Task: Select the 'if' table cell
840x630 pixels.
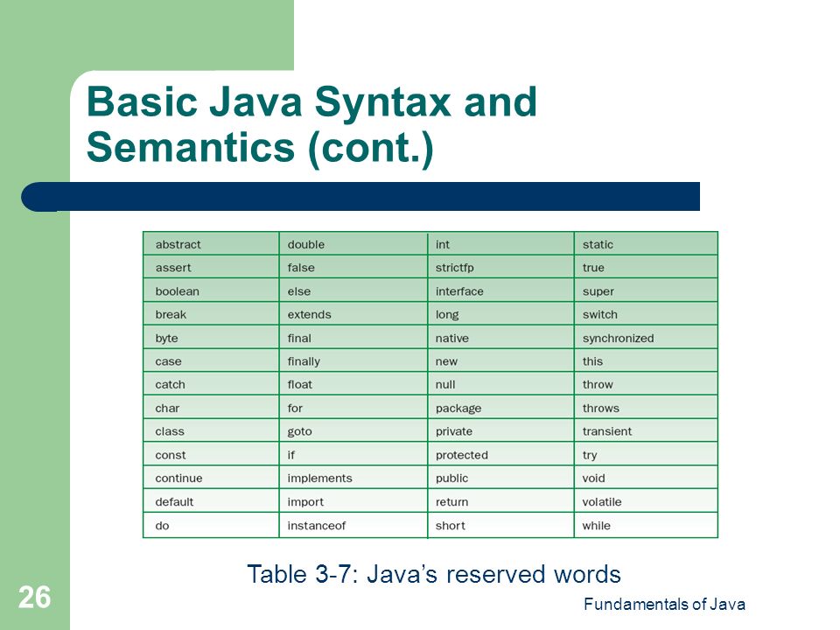Action: pos(353,455)
